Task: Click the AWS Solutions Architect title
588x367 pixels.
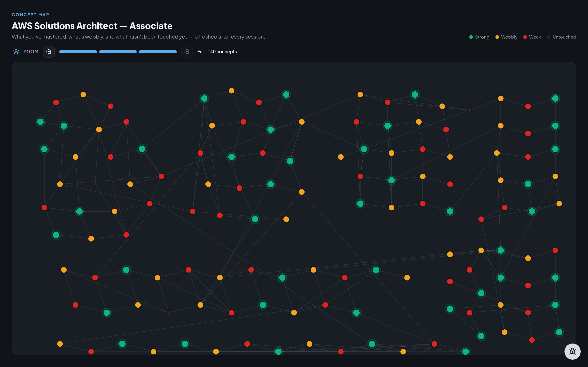Action: [x=92, y=26]
